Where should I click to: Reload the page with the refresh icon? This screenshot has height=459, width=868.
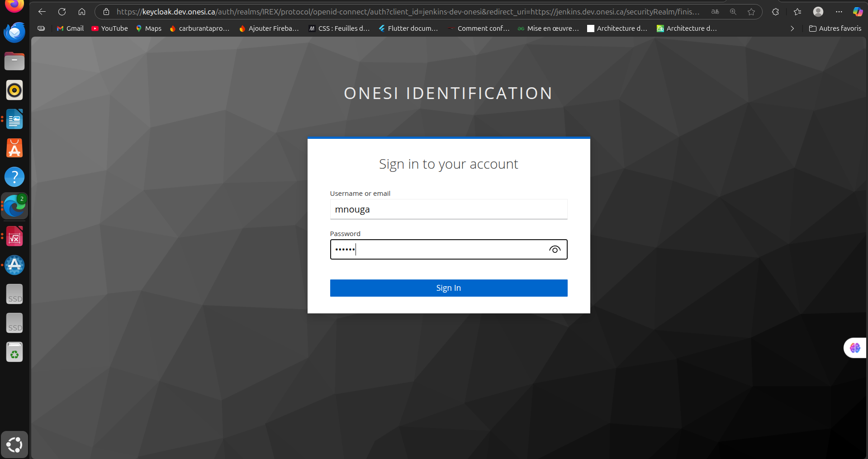click(x=62, y=12)
